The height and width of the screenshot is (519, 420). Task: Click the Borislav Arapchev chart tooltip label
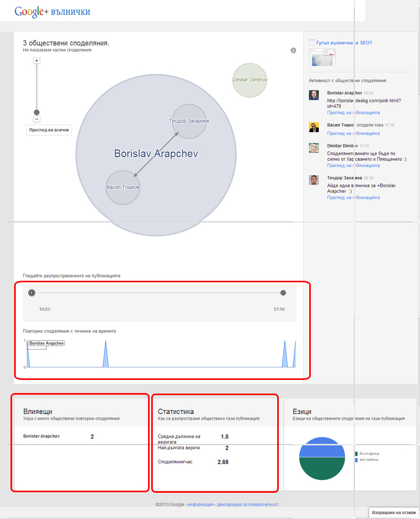tap(46, 343)
